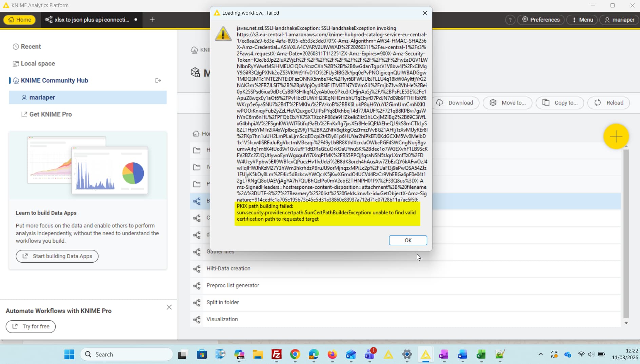Click sign-out icon next to KNIME Community Hub
This screenshot has width=640, height=364.
(158, 80)
